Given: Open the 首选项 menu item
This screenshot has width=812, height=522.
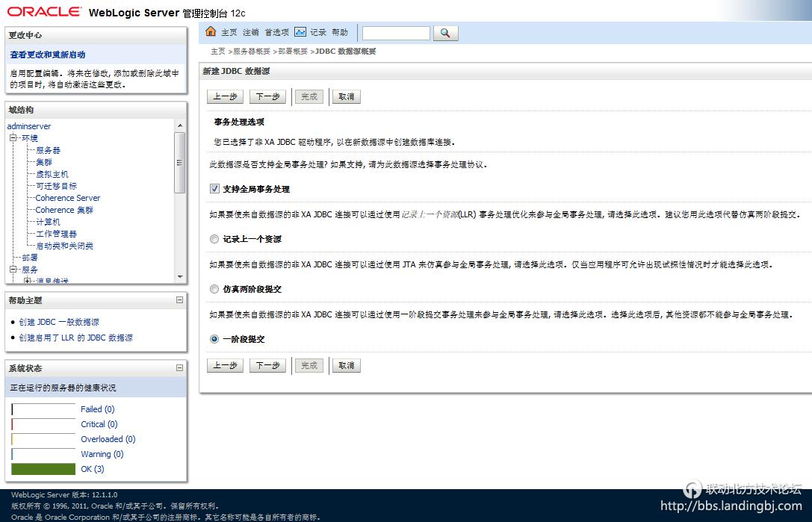Looking at the screenshot, I should (x=276, y=32).
